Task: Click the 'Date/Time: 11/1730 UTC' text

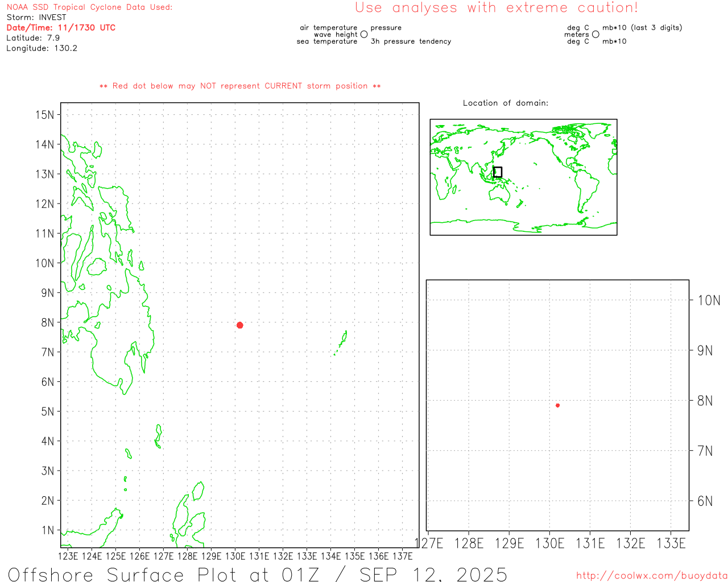Action: [x=61, y=28]
